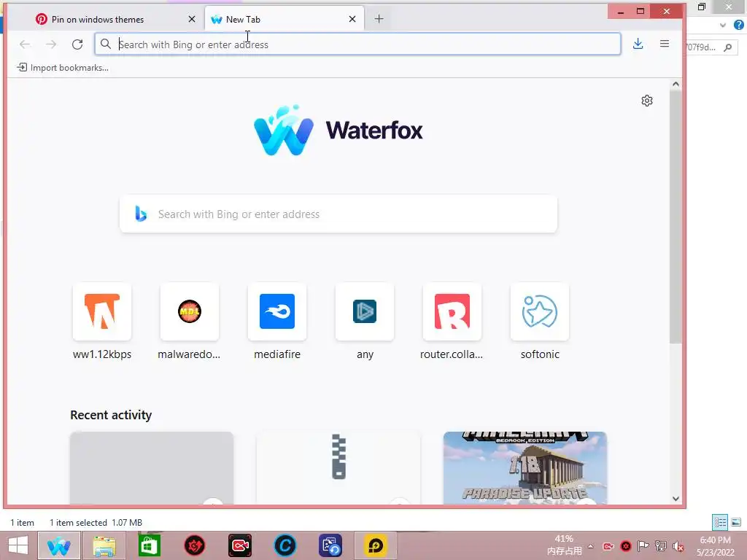This screenshot has width=747, height=560.
Task: Open the blue C taskbar app
Action: [285, 545]
